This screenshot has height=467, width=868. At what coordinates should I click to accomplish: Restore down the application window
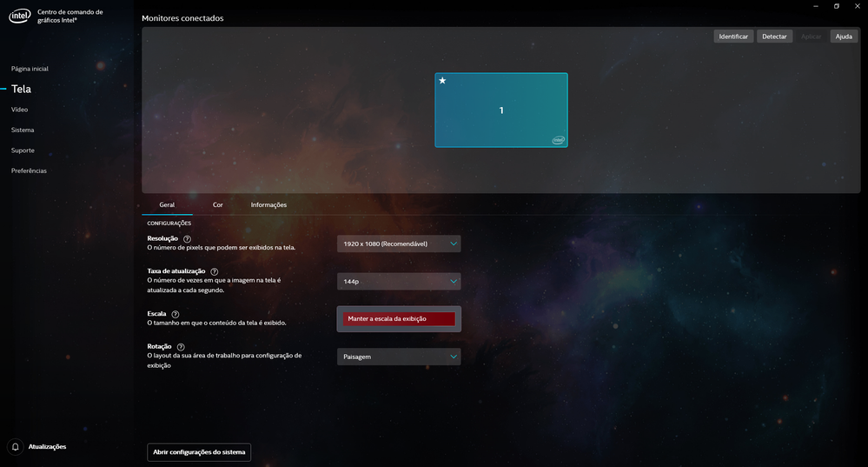837,6
